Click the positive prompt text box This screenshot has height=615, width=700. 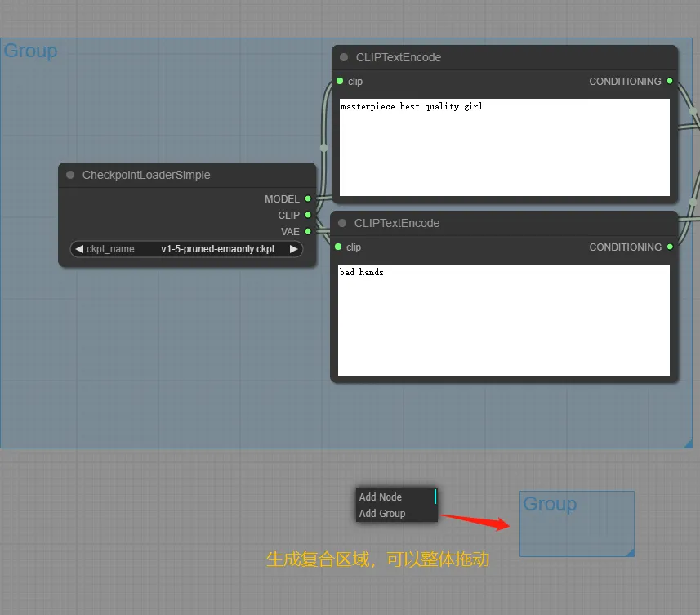504,147
